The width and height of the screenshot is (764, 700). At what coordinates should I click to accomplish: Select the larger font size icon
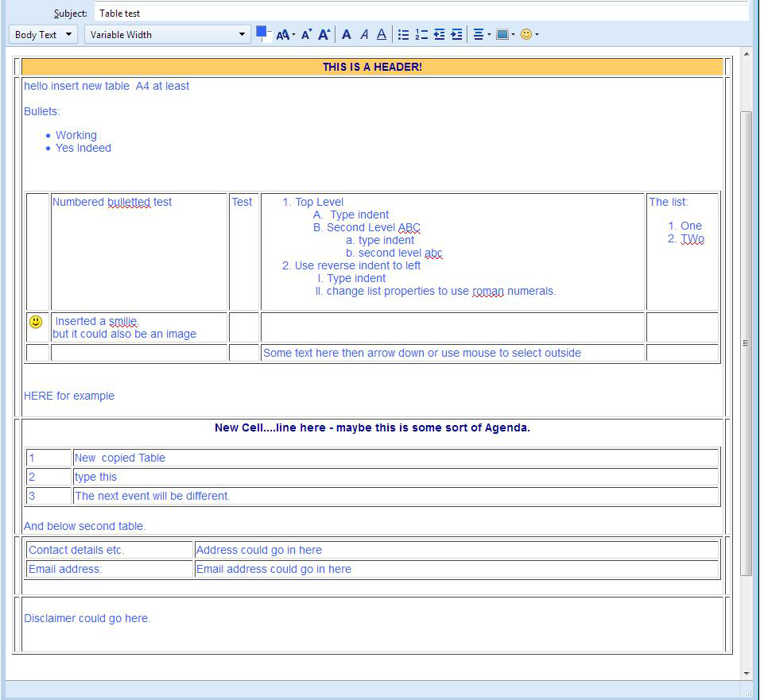click(x=323, y=34)
